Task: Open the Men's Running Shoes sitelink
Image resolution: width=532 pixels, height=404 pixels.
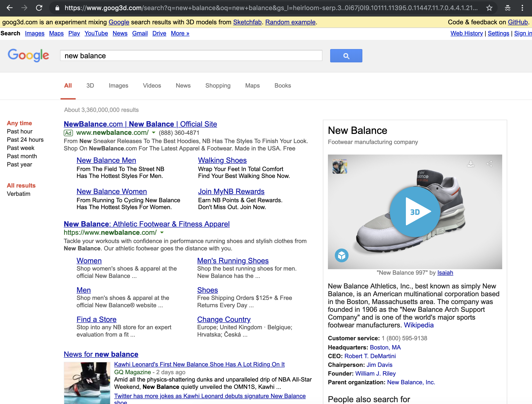Action: tap(233, 261)
